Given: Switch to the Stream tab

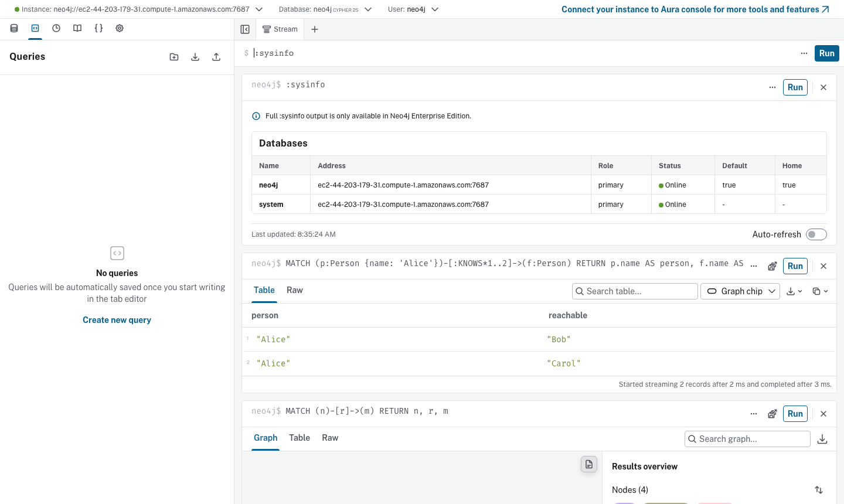Looking at the screenshot, I should pos(280,29).
